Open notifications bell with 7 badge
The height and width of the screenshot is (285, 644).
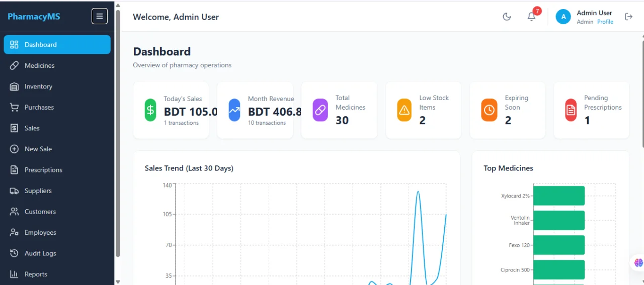531,17
